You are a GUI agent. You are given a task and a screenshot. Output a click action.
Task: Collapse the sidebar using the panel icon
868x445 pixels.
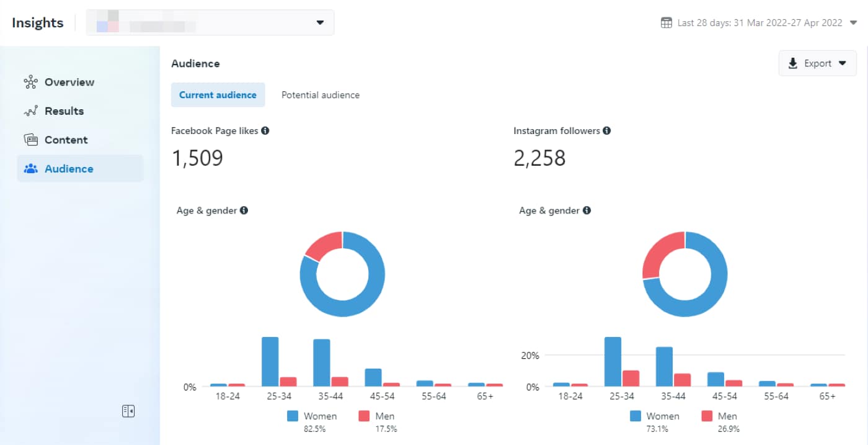[x=128, y=410]
